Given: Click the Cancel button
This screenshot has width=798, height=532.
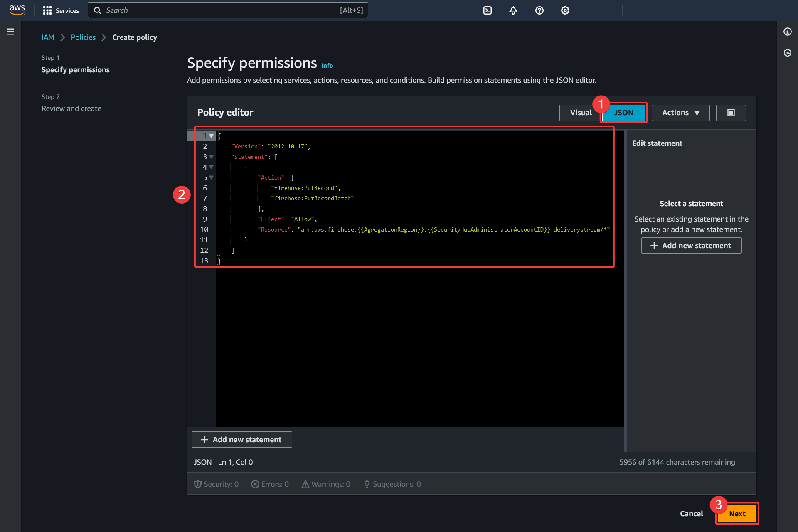Looking at the screenshot, I should click(692, 514).
